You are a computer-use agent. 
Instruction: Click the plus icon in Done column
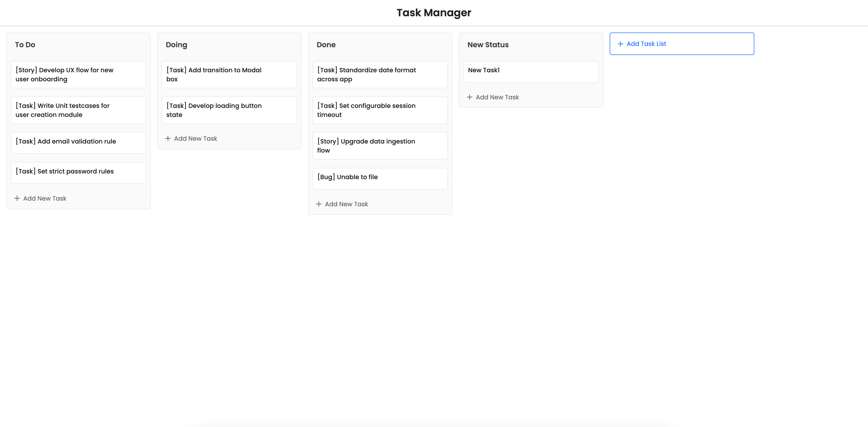[x=319, y=204]
